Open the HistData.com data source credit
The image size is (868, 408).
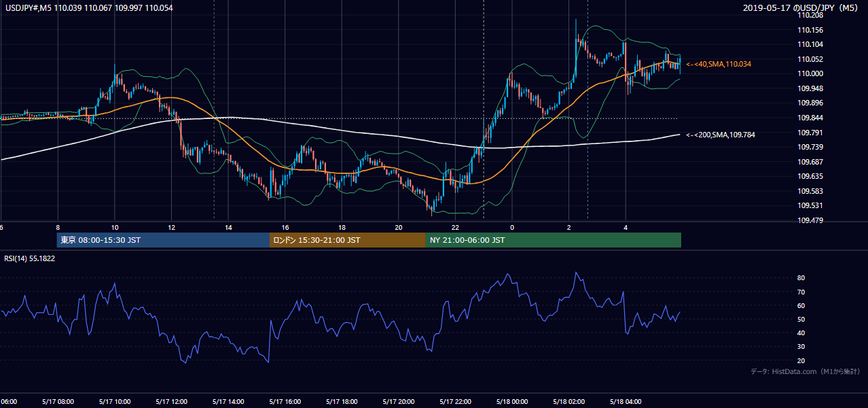806,371
